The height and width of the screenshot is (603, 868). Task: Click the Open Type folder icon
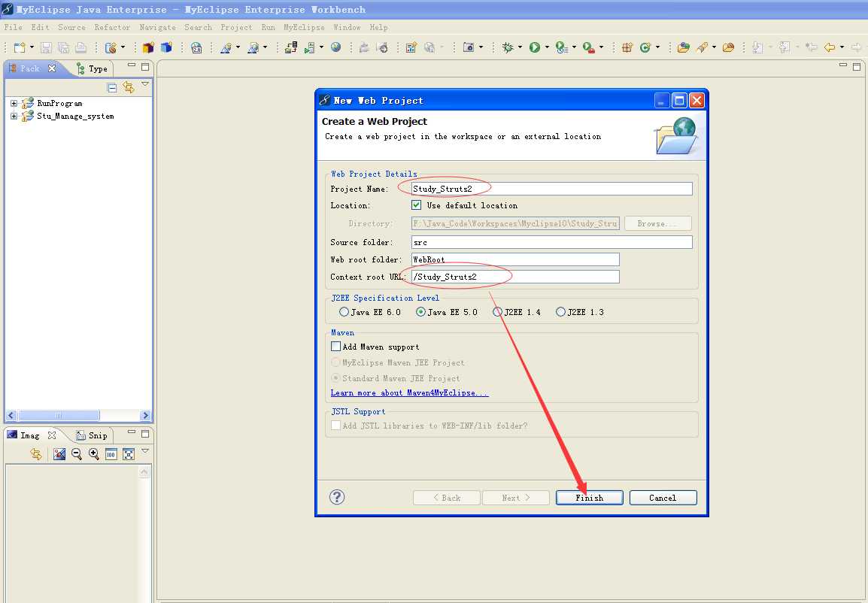point(684,47)
